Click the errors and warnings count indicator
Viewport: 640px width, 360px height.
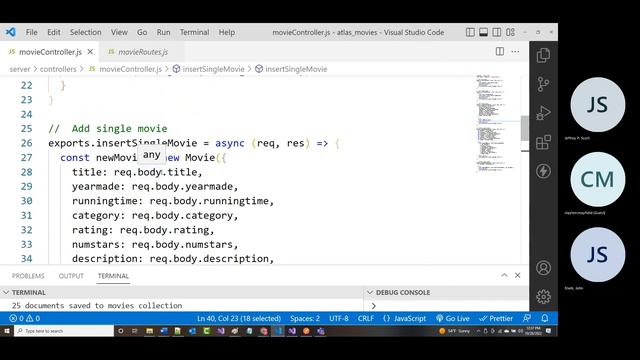tap(25, 318)
